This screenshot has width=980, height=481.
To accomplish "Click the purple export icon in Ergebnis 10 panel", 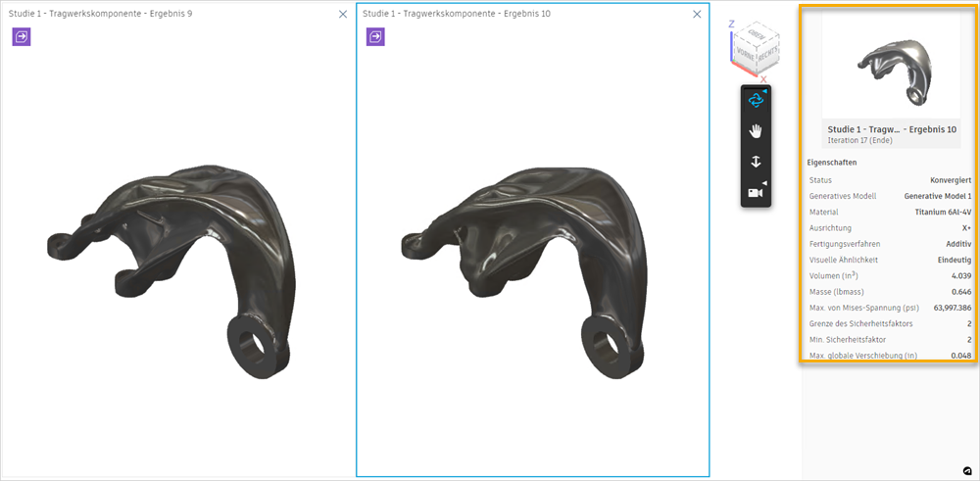I will pos(375,37).
